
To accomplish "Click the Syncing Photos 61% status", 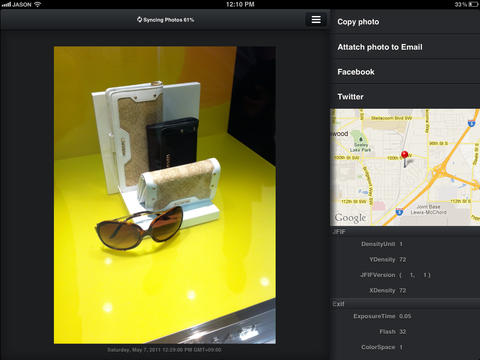I will [x=165, y=20].
